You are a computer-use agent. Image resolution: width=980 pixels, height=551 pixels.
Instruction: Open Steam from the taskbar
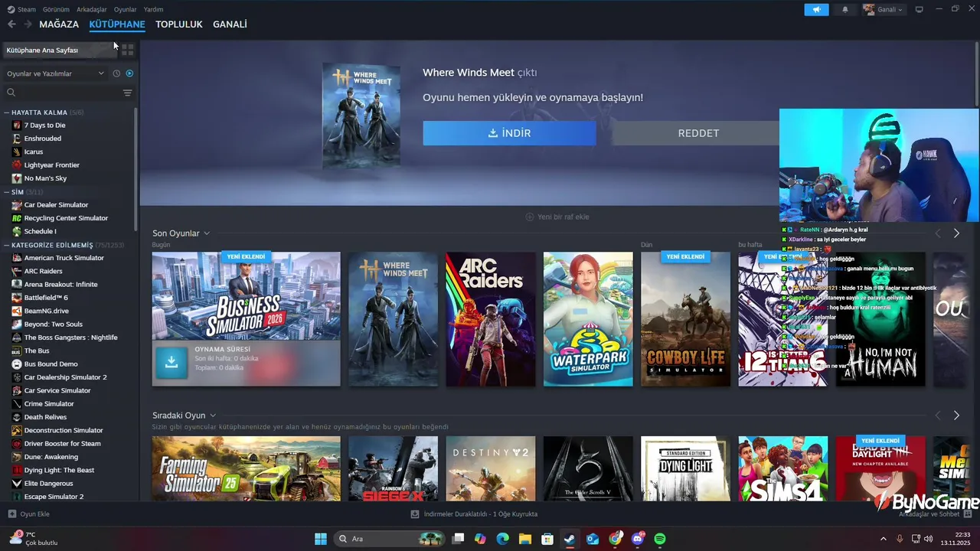pyautogui.click(x=570, y=539)
